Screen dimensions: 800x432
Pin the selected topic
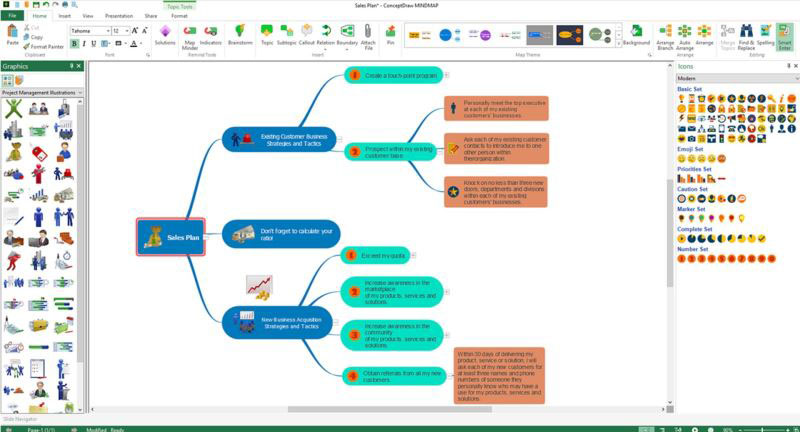pos(390,35)
